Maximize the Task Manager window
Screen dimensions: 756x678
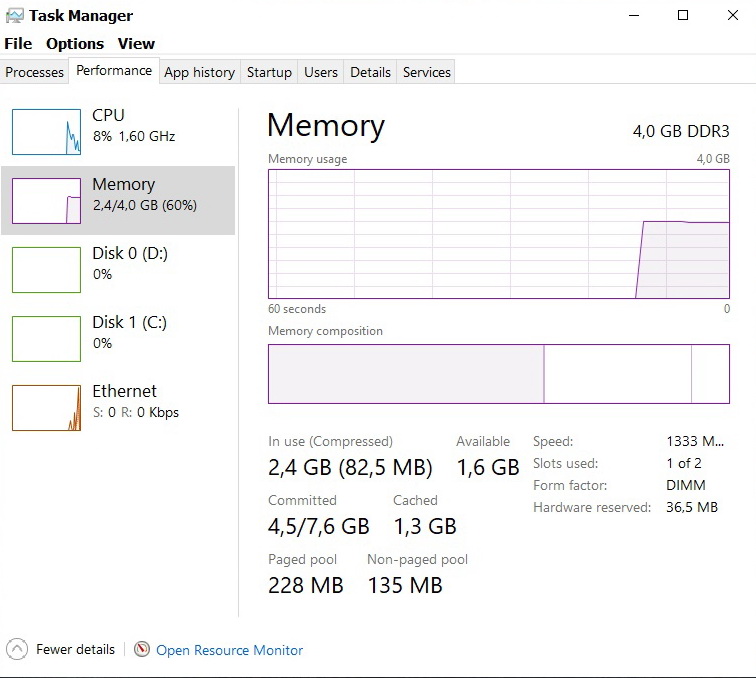[683, 16]
